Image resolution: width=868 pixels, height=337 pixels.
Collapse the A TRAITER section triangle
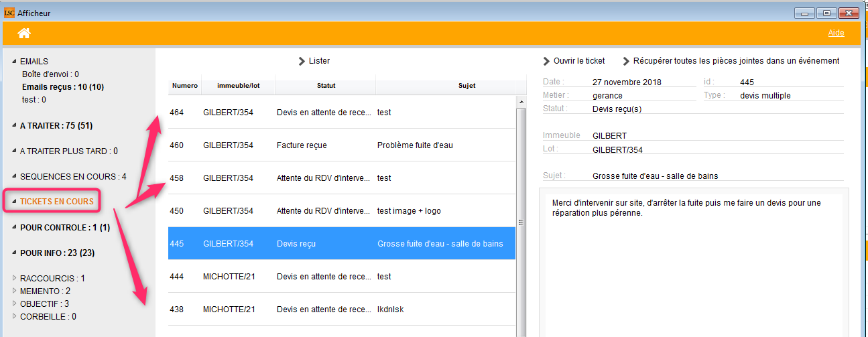pos(15,126)
